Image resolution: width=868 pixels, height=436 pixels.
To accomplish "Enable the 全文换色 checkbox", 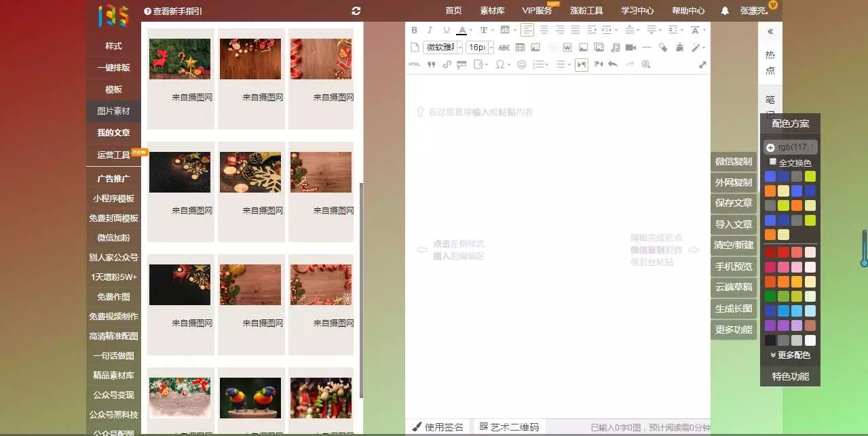I will tap(774, 162).
